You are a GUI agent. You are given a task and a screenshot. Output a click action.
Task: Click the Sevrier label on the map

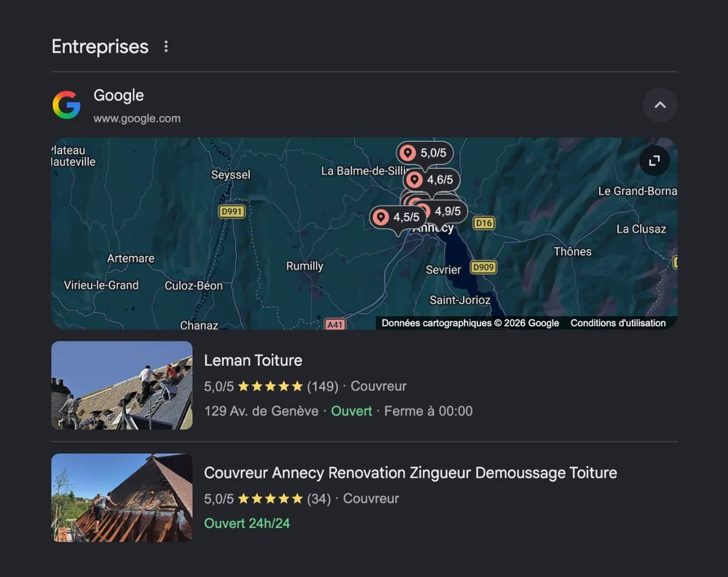click(443, 270)
